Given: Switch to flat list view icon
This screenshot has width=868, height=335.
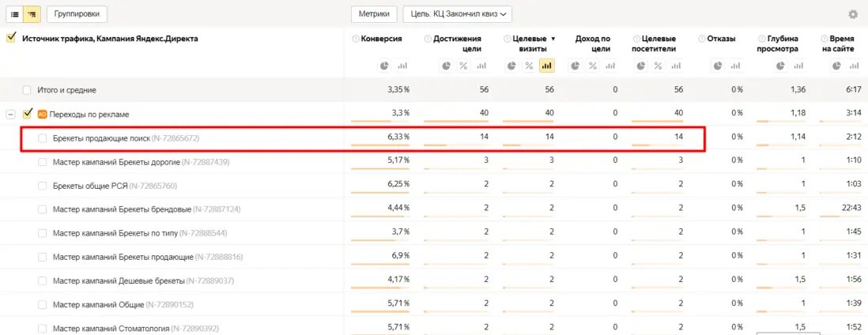Looking at the screenshot, I should click(x=15, y=14).
